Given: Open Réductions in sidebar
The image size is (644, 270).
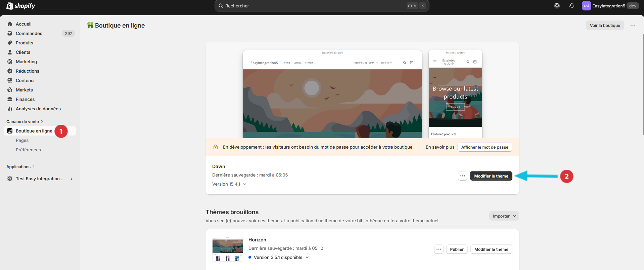Looking at the screenshot, I should click(28, 71).
